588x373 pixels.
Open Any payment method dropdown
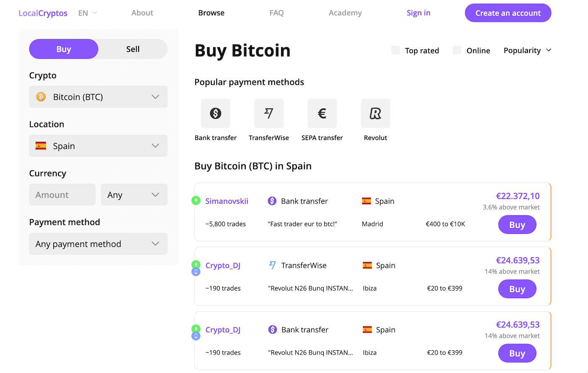pyautogui.click(x=98, y=244)
